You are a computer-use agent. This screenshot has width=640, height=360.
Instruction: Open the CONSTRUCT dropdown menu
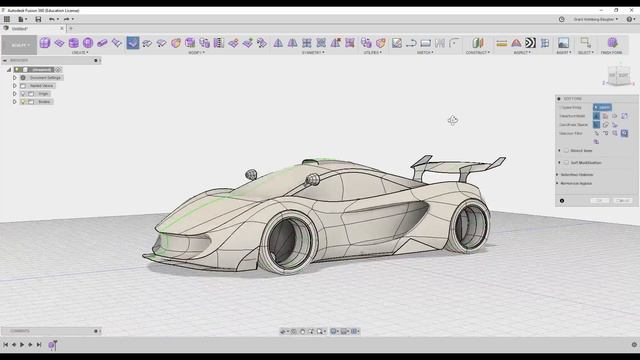[x=478, y=52]
